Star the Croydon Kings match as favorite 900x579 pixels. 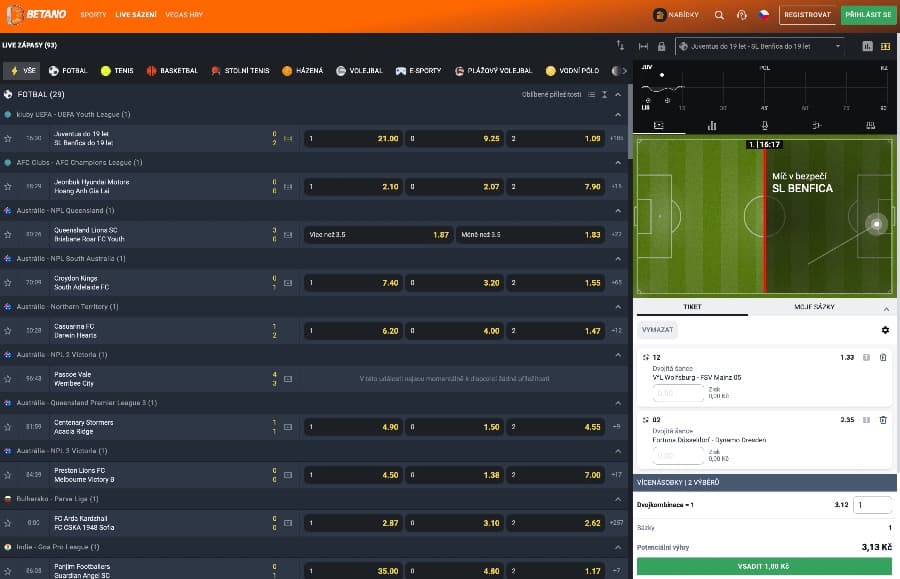[x=8, y=282]
